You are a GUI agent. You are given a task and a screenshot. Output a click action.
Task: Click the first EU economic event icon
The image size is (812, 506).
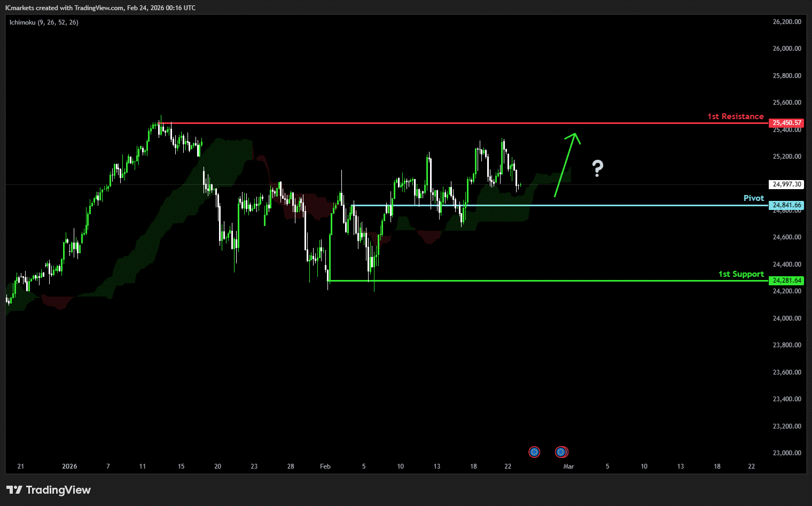534,452
